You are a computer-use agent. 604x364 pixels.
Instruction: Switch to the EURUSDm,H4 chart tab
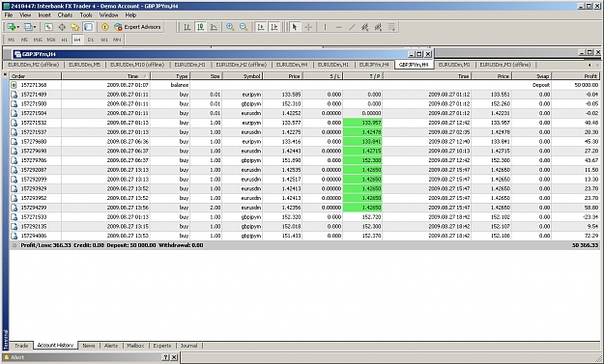292,65
